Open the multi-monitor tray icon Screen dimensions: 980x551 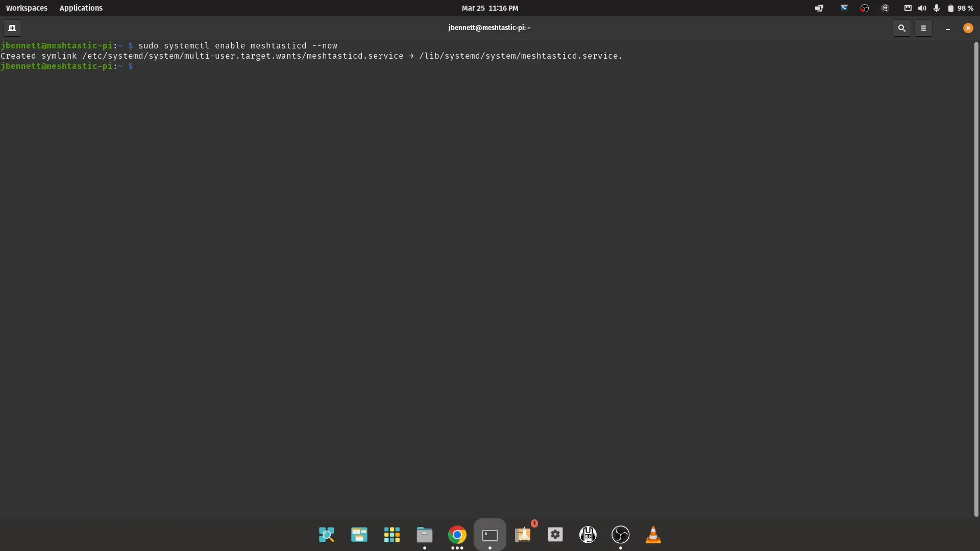tap(819, 8)
